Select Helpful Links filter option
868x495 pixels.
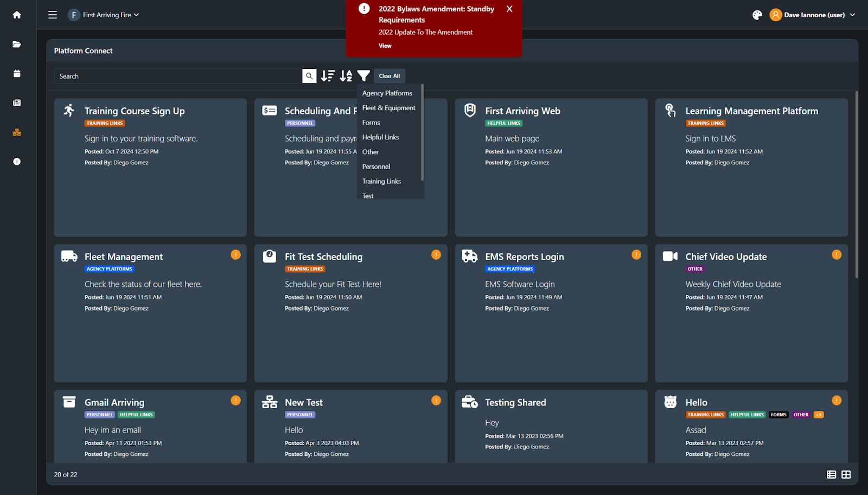(380, 137)
